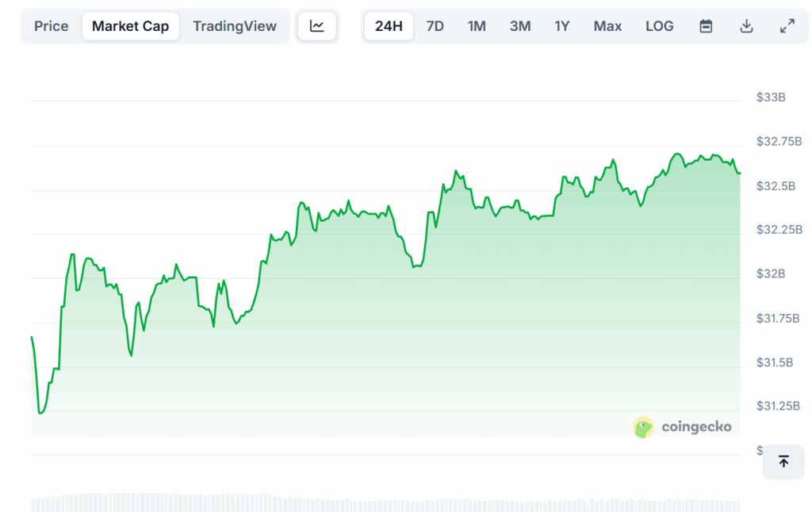Image resolution: width=812 pixels, height=512 pixels.
Task: Click the $32.5B axis label
Action: click(x=776, y=185)
